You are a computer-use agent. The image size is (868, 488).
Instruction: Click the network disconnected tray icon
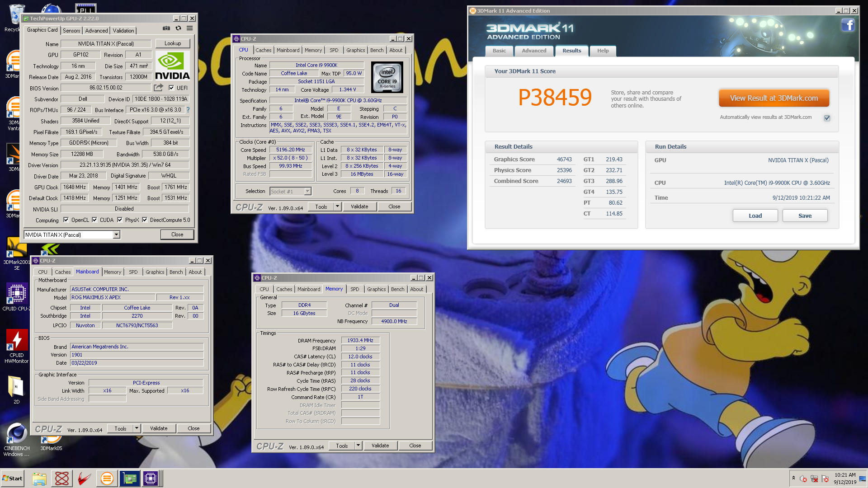[814, 479]
